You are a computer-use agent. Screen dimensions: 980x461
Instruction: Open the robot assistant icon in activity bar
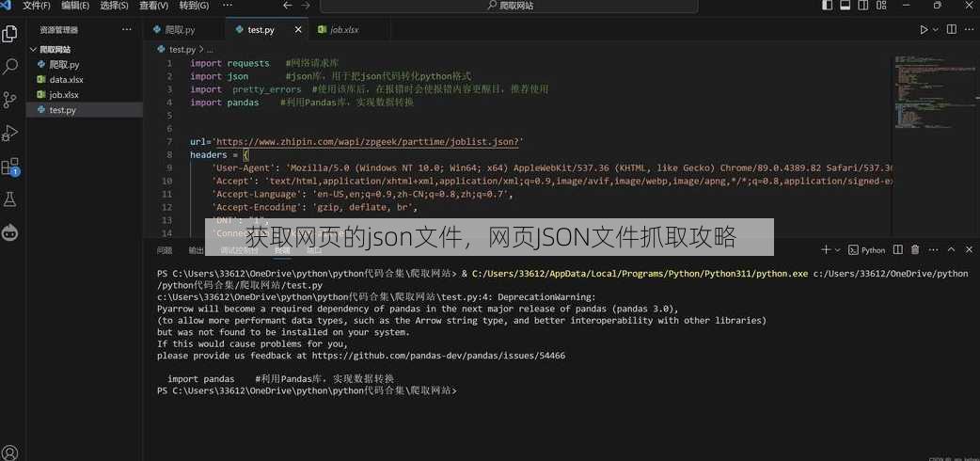point(10,232)
